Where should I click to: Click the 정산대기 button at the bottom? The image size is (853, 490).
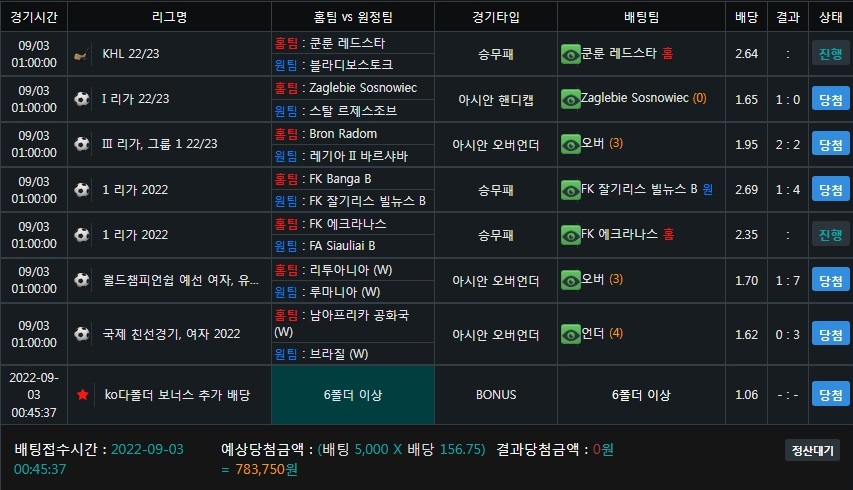click(812, 450)
